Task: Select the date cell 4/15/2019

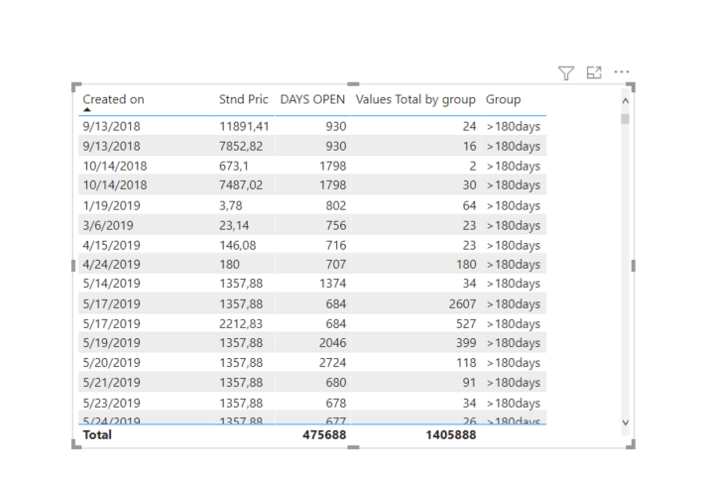Action: (x=112, y=245)
